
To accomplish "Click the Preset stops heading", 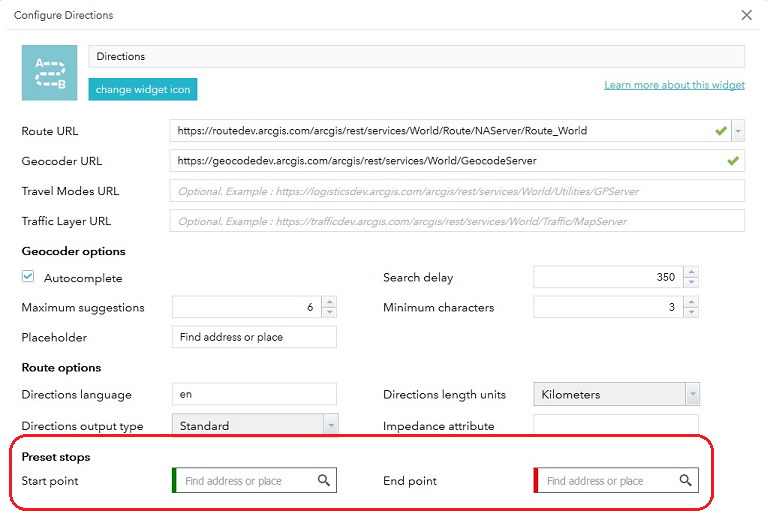I will 56,457.
